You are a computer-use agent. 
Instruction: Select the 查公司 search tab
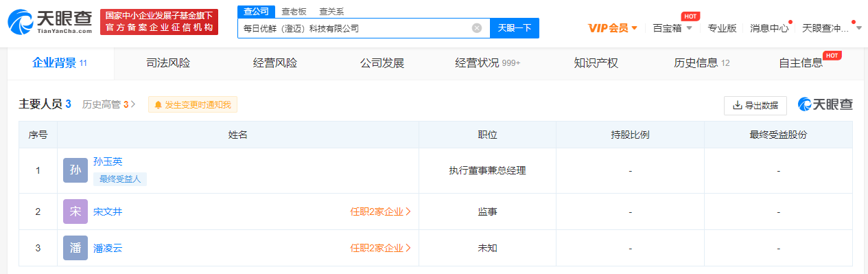pos(256,11)
